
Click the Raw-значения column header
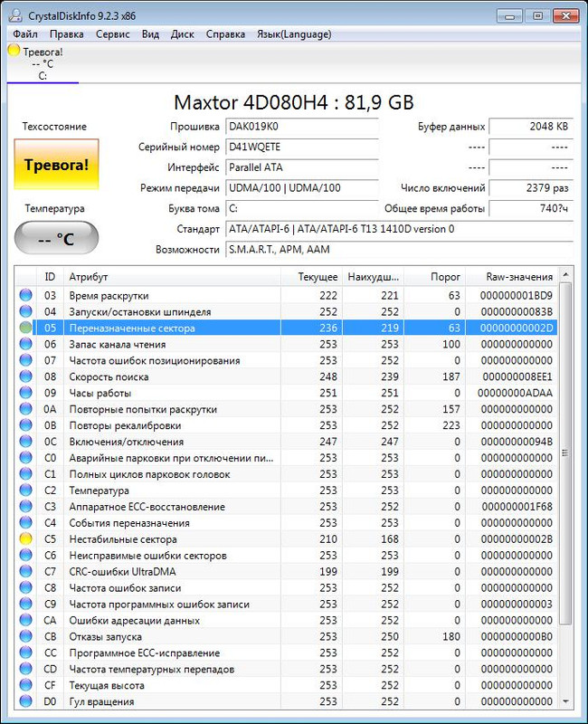pos(511,277)
